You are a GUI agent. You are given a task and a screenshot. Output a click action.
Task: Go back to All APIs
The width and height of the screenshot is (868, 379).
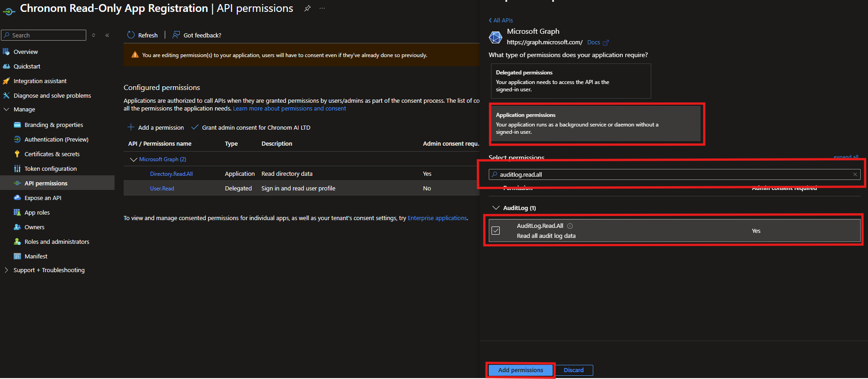tap(501, 20)
